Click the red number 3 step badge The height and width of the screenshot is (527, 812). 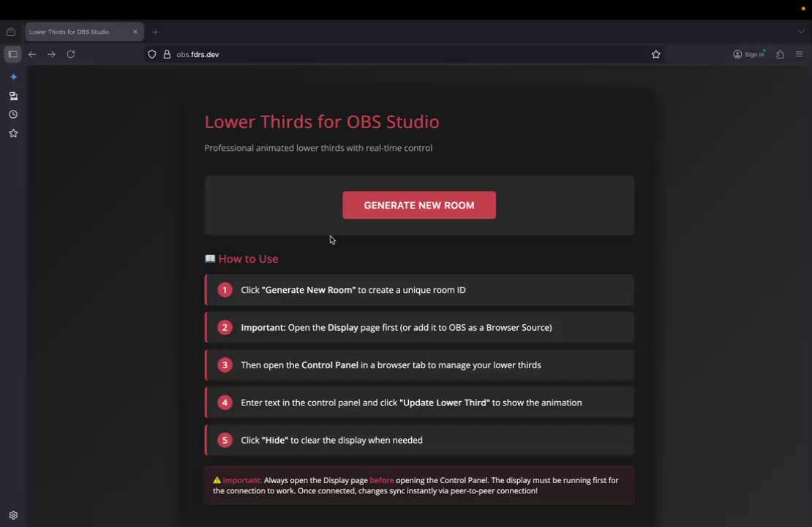click(225, 365)
